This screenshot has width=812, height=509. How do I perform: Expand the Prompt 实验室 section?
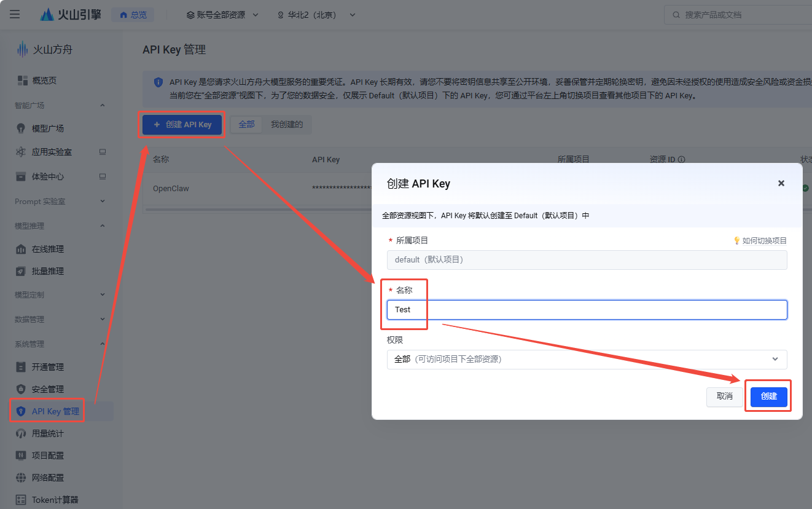click(x=103, y=201)
